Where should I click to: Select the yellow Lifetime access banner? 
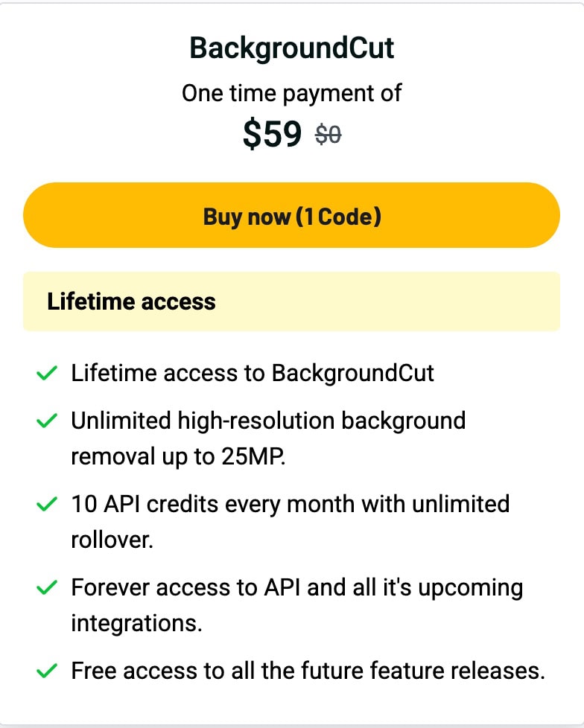[x=291, y=301]
